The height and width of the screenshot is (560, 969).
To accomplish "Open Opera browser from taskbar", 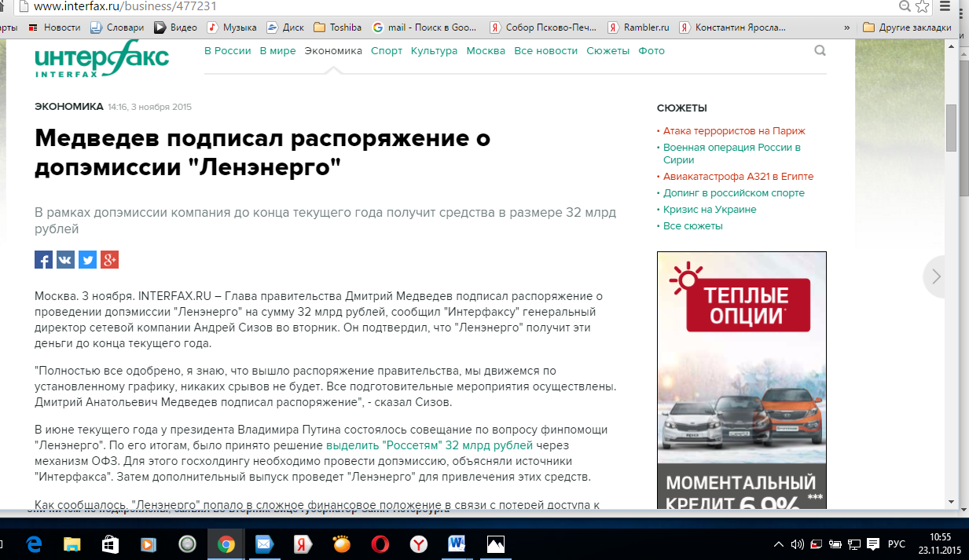I will pyautogui.click(x=380, y=544).
